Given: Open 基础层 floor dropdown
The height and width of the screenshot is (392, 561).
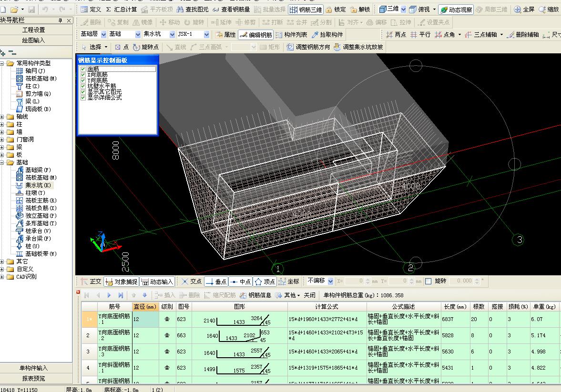Looking at the screenshot, I should click(103, 34).
